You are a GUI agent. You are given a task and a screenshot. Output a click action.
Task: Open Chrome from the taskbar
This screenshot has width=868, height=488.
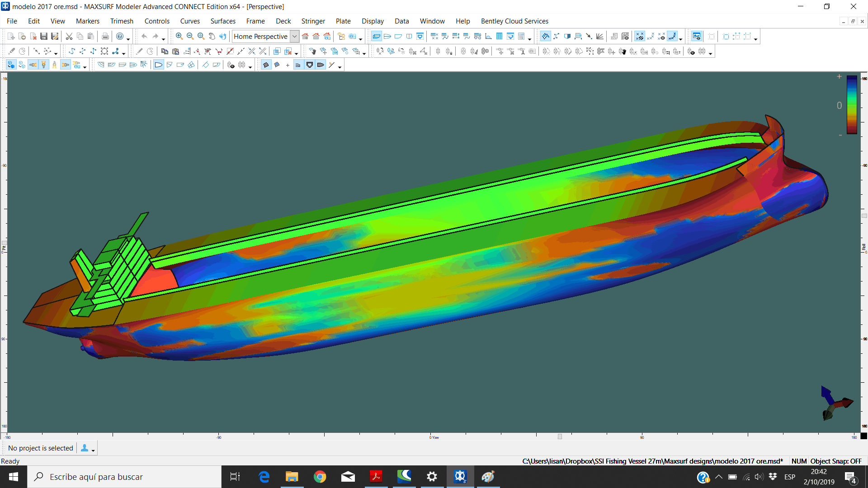point(320,477)
